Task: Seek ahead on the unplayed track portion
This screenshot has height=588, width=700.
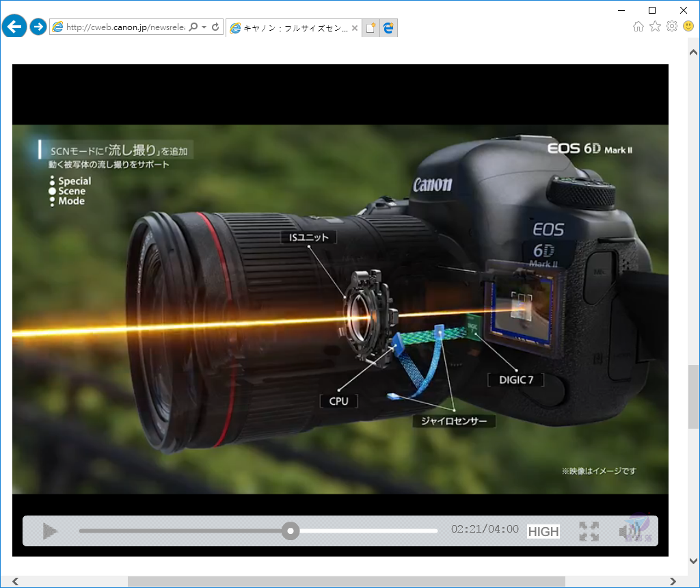Action: 368,531
